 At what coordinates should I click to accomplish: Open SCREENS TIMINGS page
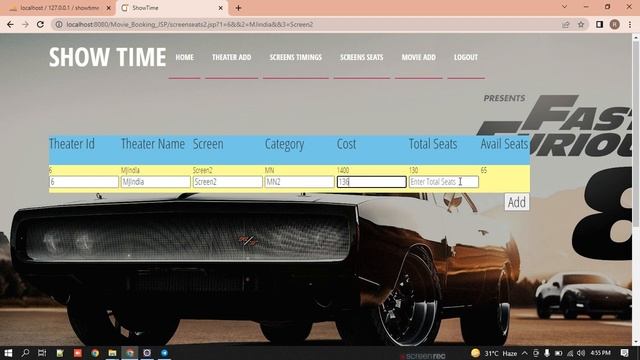296,57
